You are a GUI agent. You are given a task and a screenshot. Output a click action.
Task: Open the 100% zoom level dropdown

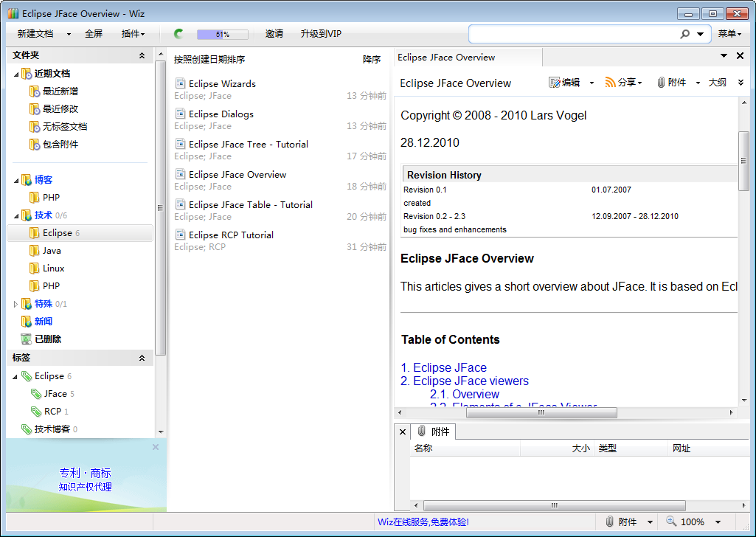point(718,522)
